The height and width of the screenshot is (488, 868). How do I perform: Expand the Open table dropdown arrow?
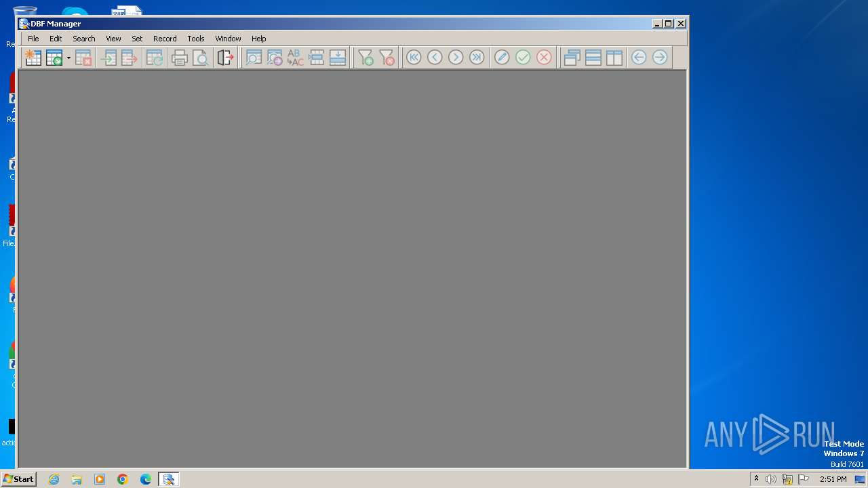[68, 58]
